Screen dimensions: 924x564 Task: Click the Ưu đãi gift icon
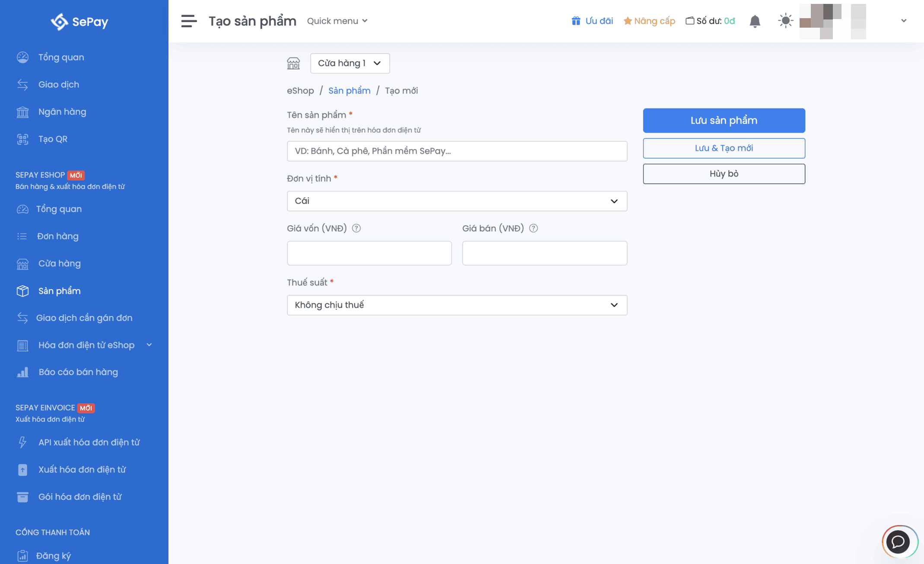click(x=576, y=21)
